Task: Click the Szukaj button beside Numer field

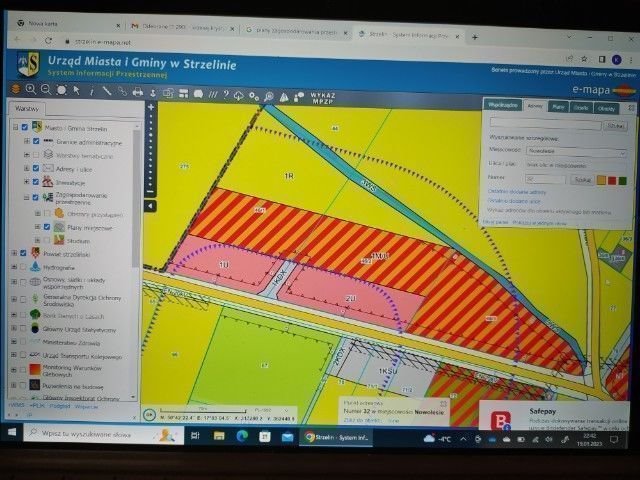Action: (583, 179)
